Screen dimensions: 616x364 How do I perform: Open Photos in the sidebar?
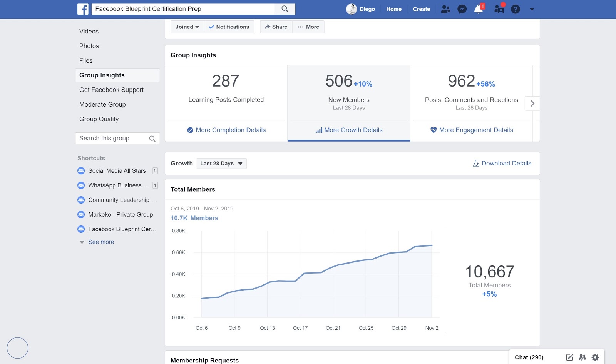tap(89, 46)
